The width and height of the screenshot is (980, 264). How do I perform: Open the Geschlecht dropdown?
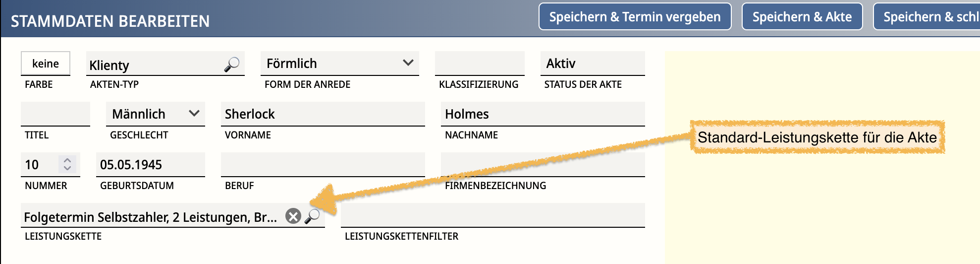194,114
